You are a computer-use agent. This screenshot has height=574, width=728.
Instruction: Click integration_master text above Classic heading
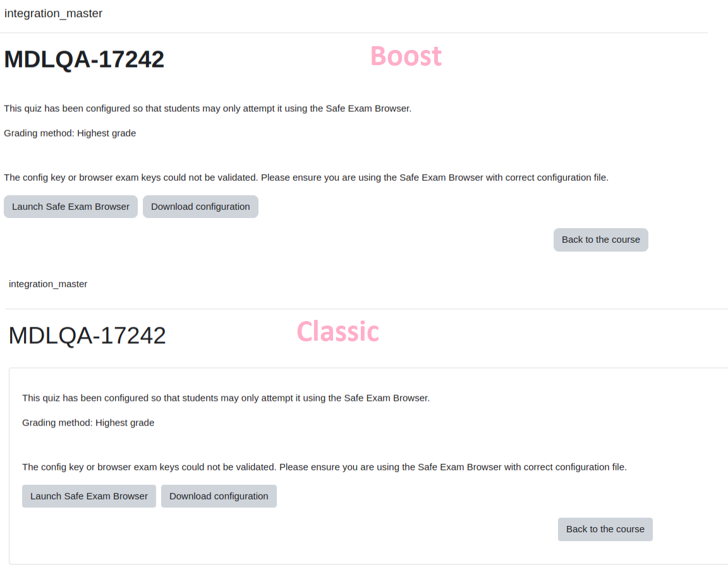tap(48, 284)
